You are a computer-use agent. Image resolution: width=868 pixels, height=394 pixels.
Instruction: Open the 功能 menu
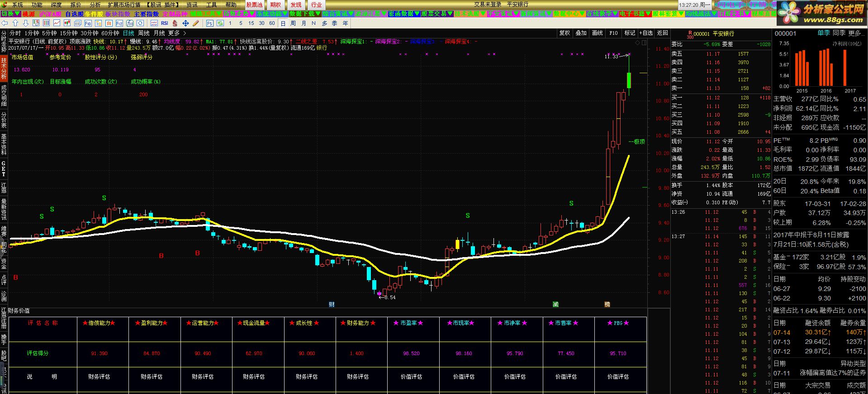click(x=37, y=5)
